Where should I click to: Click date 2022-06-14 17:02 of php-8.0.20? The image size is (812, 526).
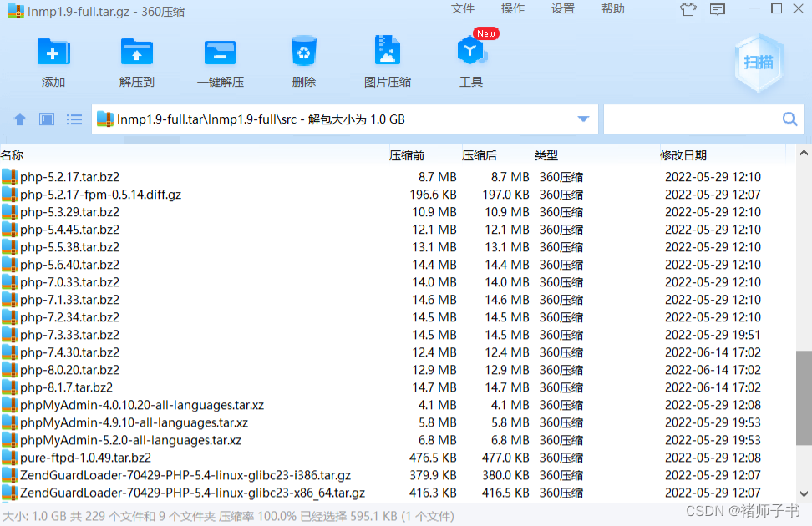point(713,370)
